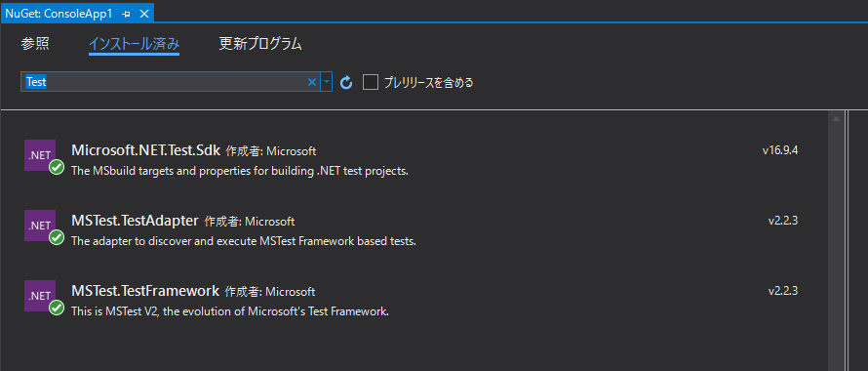Open the 更新プログラム tab
The height and width of the screenshot is (371, 868).
(260, 44)
